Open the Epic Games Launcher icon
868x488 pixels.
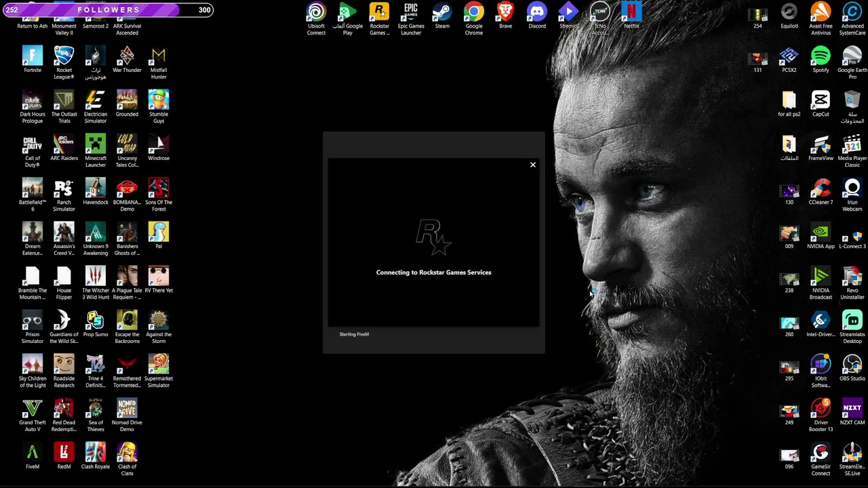[x=411, y=18]
